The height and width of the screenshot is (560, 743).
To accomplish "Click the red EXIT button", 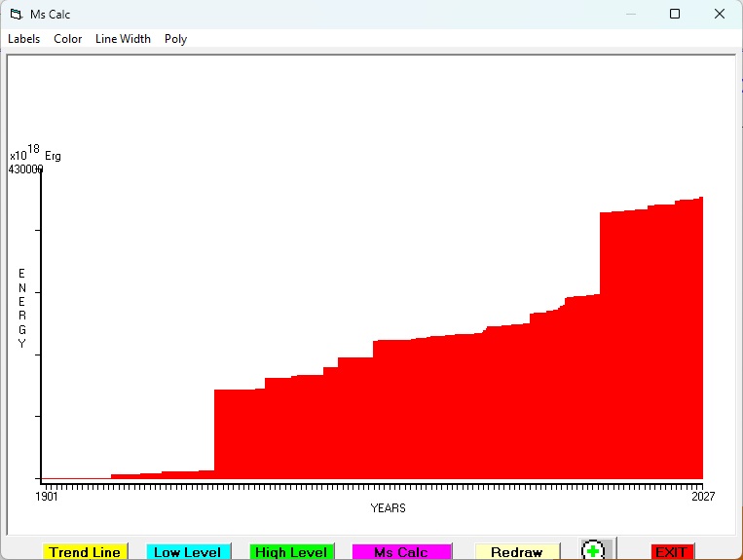I will tap(672, 552).
